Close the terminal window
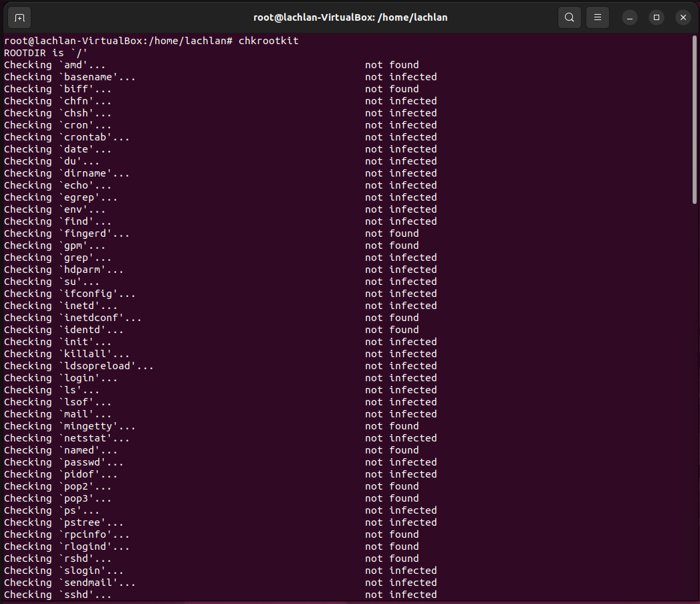Image resolution: width=700 pixels, height=604 pixels. (x=683, y=17)
